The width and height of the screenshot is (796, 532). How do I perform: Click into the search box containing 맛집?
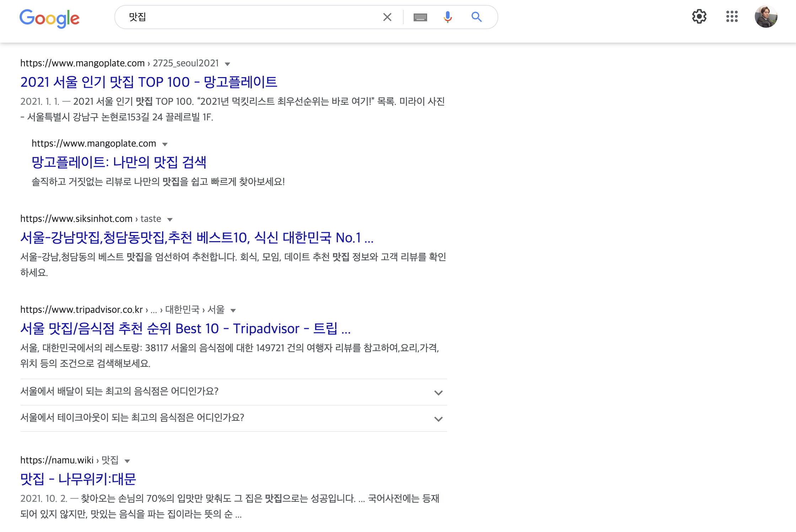(x=249, y=17)
